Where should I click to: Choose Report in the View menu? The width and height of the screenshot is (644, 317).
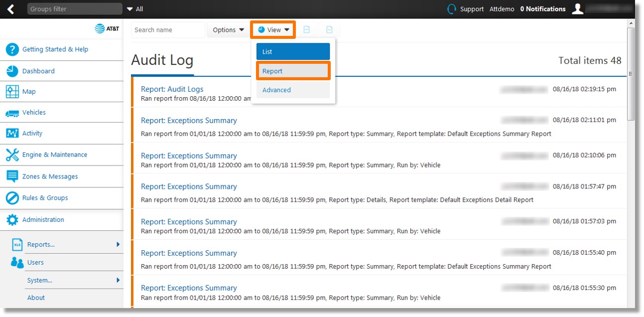tap(293, 71)
